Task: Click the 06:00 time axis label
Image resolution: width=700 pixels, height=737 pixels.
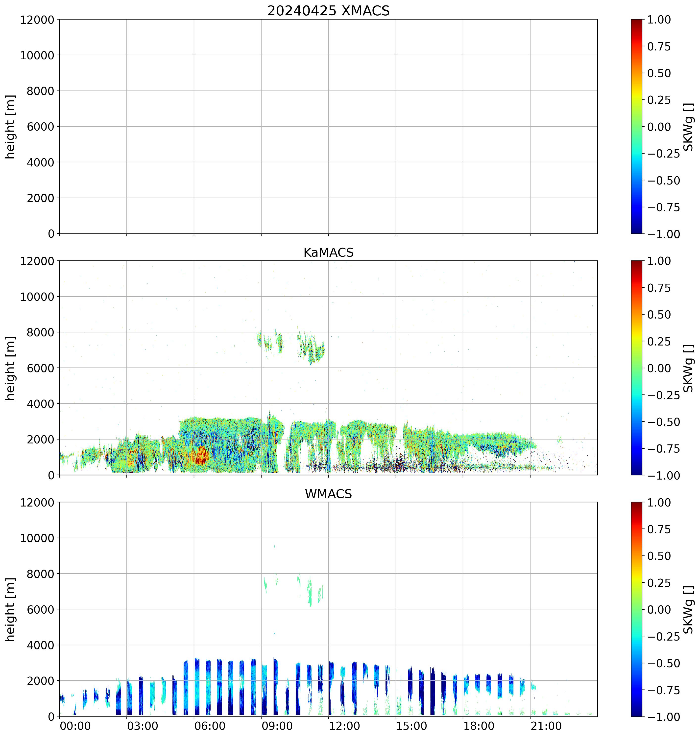Action: [x=210, y=726]
